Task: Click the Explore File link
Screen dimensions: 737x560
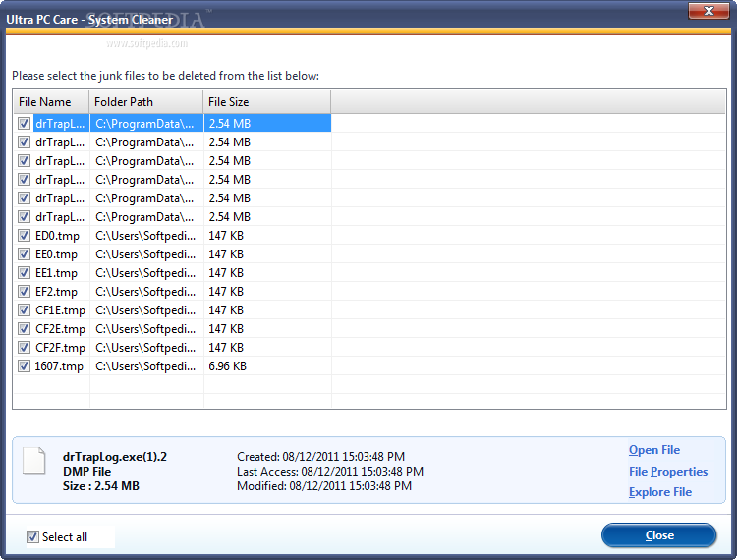Action: (660, 492)
